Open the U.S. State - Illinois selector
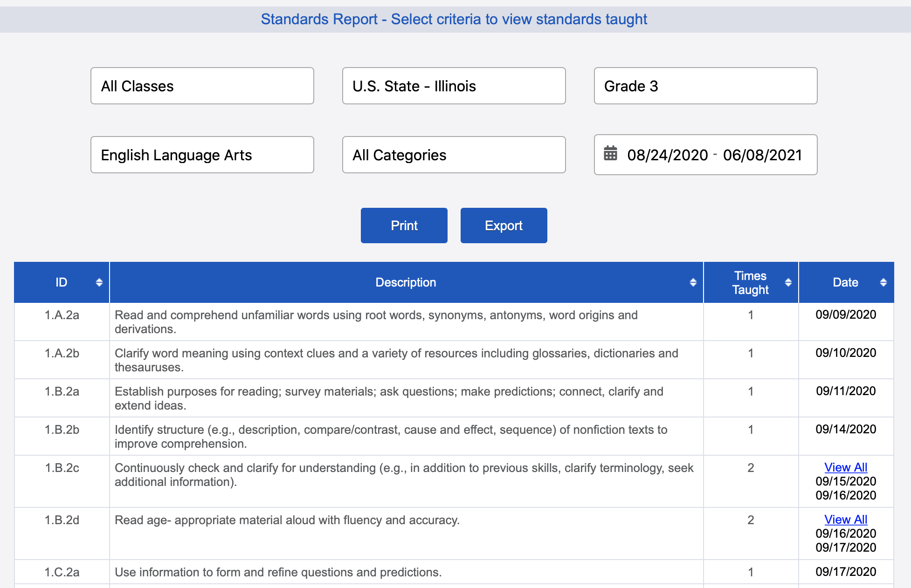This screenshot has height=588, width=911. [454, 86]
